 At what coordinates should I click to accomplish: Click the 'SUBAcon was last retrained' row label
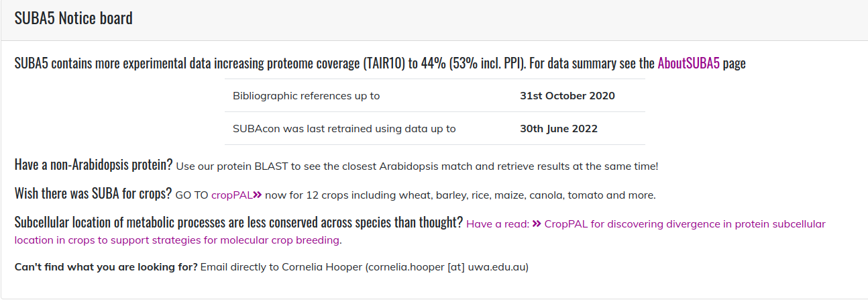tap(344, 128)
